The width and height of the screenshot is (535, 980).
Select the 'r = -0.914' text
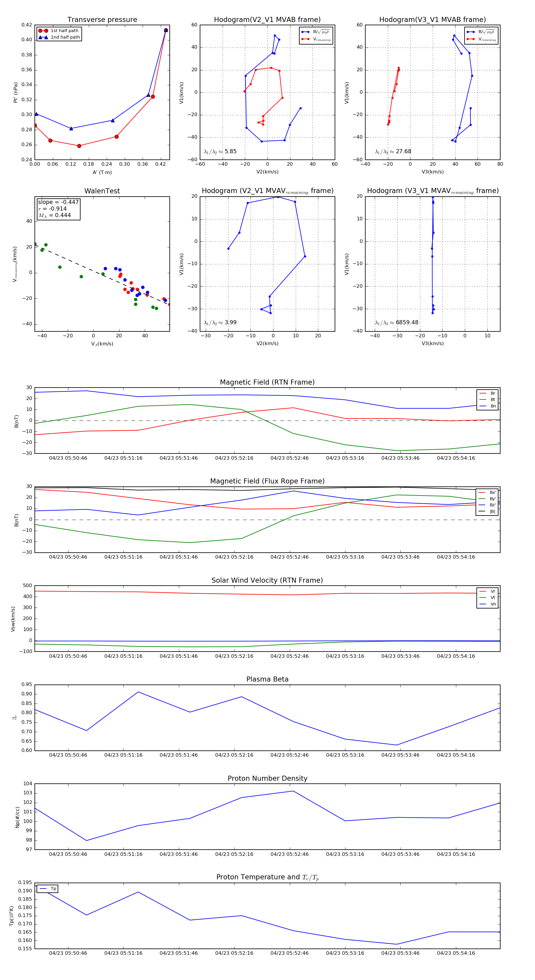[53, 208]
